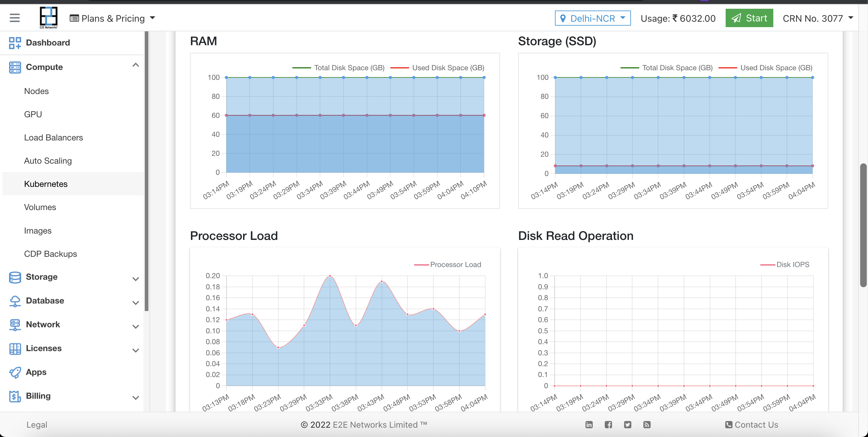The width and height of the screenshot is (868, 437).
Task: Click the Storage disk icon
Action: 15,277
